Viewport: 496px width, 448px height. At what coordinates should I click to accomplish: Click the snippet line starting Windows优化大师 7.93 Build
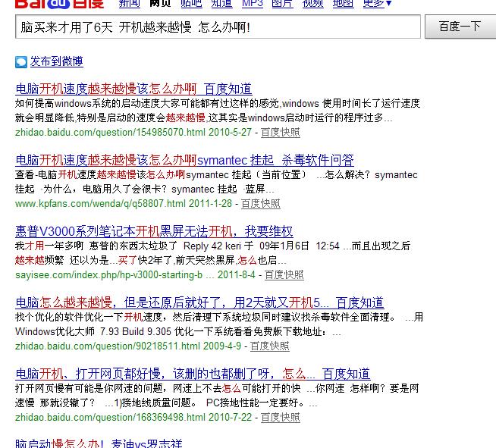pos(178,331)
